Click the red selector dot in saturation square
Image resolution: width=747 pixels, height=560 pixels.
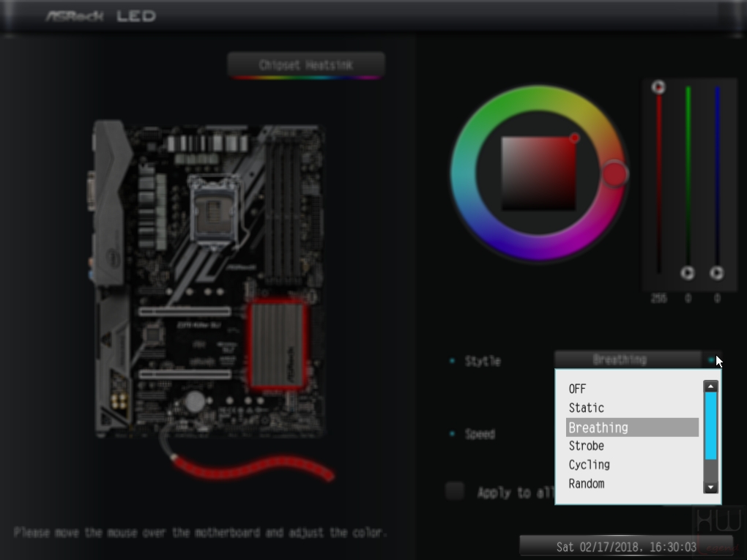574,138
